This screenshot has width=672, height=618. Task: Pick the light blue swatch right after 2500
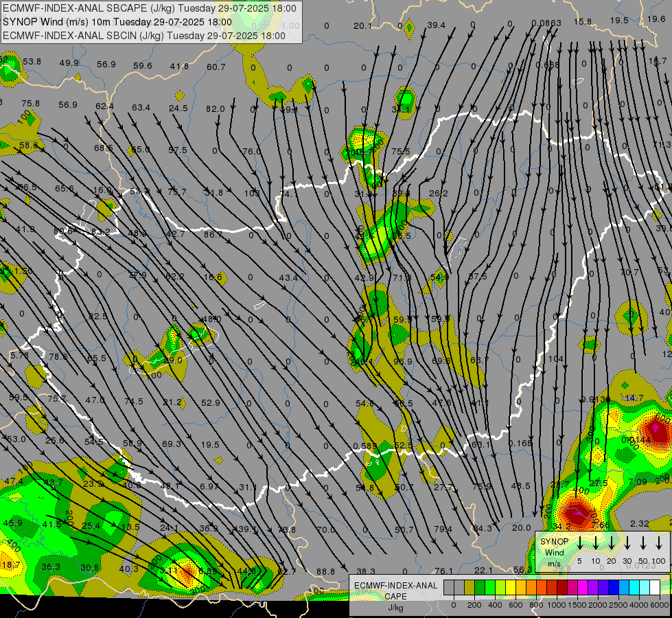tap(623, 587)
